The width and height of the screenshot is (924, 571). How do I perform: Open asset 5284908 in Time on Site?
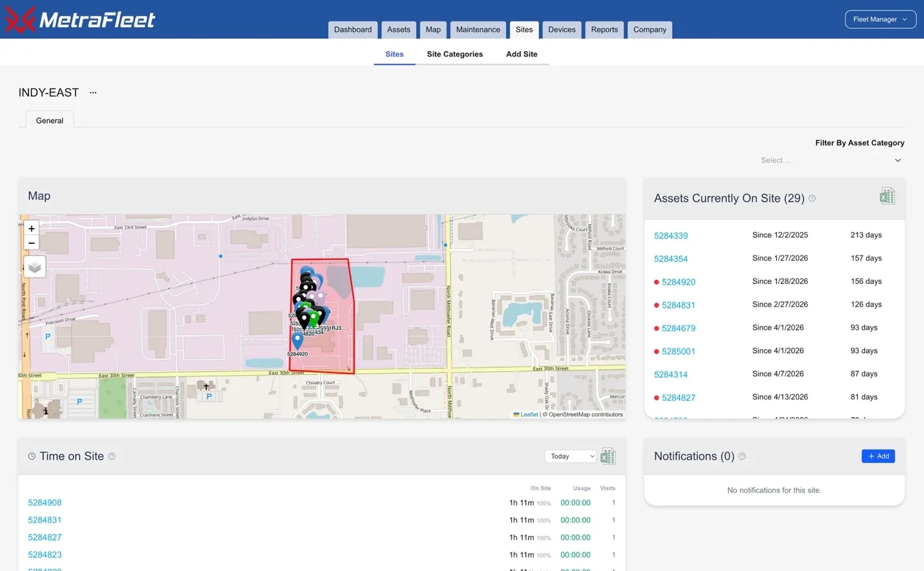pyautogui.click(x=45, y=502)
